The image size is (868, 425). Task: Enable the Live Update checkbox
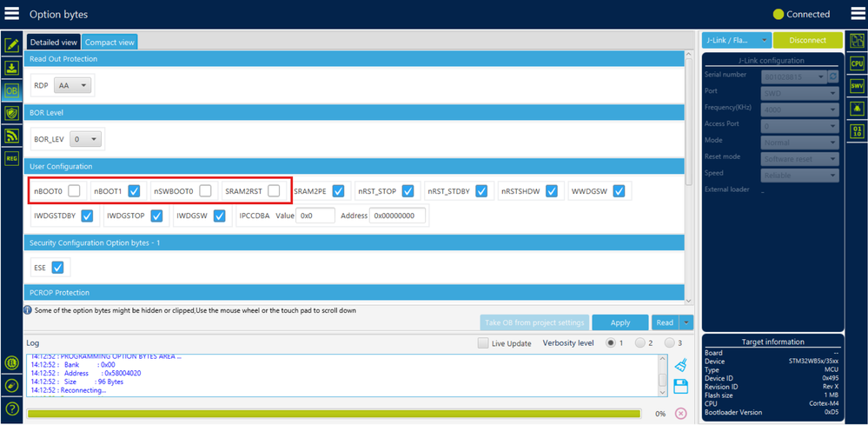(483, 343)
